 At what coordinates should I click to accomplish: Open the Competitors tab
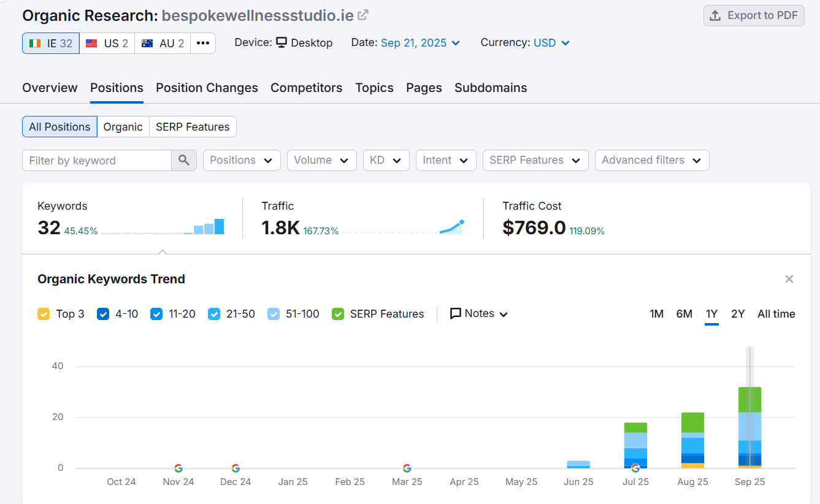(x=306, y=88)
